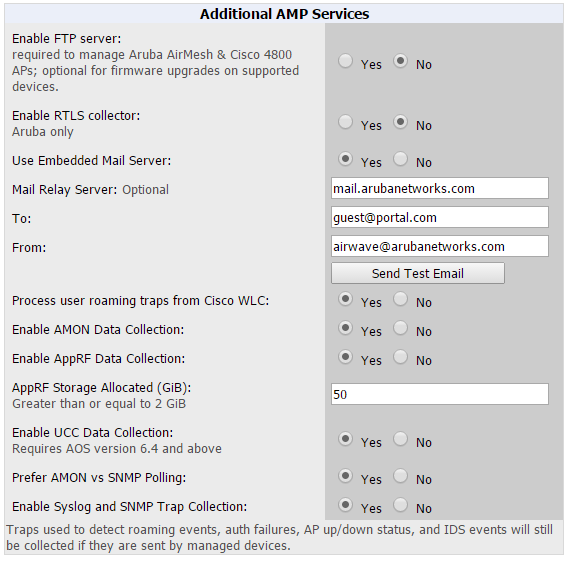The height and width of the screenshot is (563, 564).
Task: Select No for Enable AMON Data Collection
Action: click(x=400, y=328)
